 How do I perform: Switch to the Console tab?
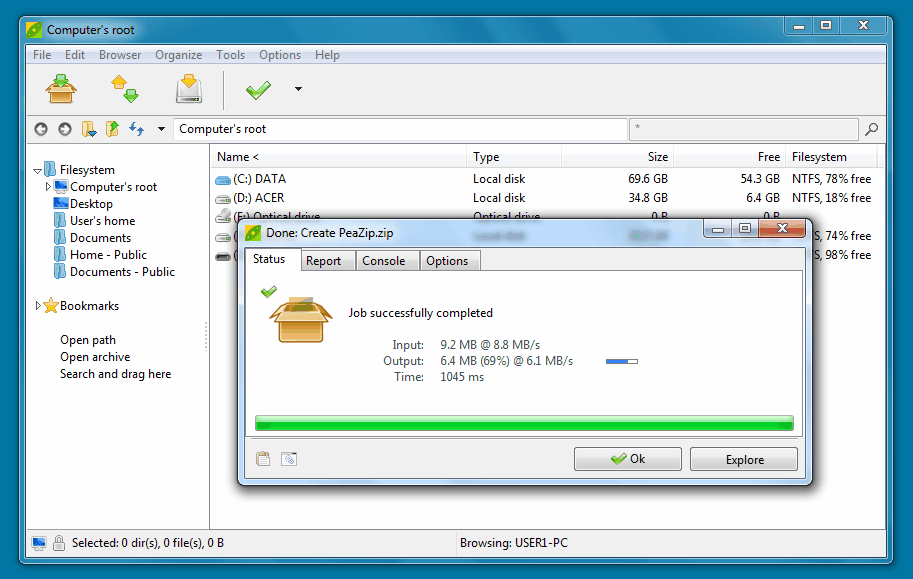click(x=383, y=261)
